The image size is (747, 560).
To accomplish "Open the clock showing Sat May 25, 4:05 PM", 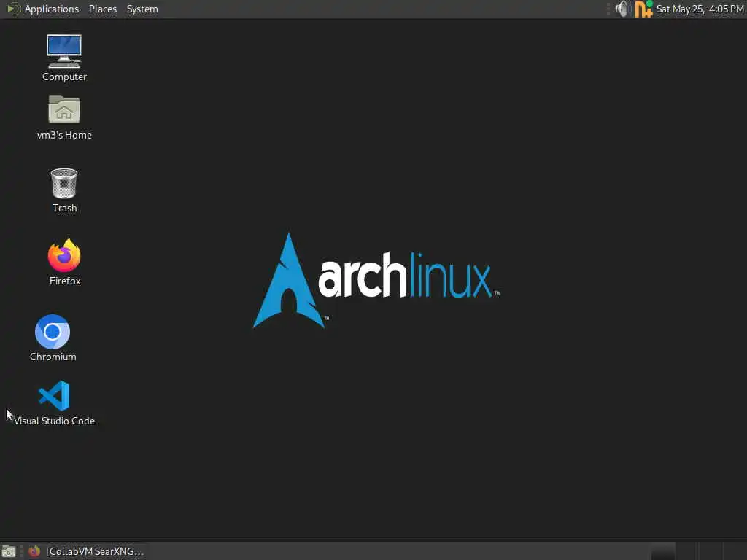I will pos(700,9).
